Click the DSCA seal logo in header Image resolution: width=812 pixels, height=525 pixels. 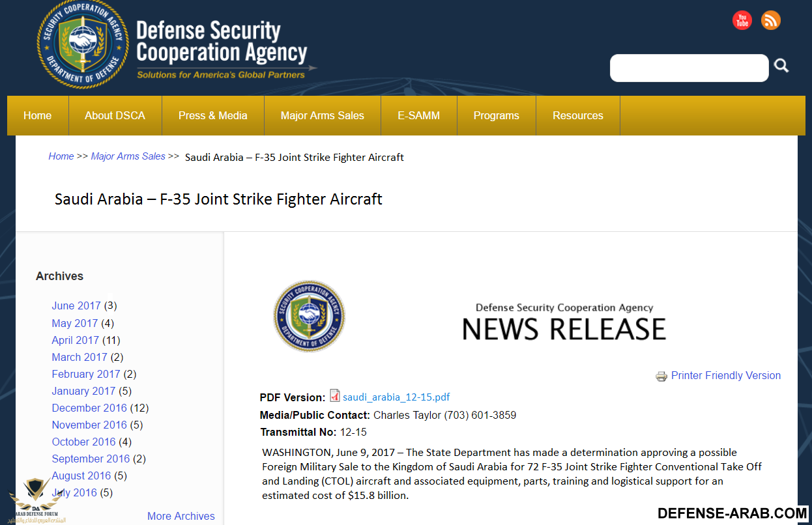[82, 44]
